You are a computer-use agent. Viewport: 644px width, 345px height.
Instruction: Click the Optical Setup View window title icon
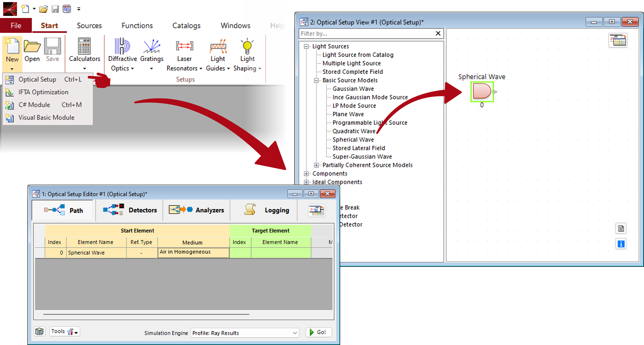(304, 22)
